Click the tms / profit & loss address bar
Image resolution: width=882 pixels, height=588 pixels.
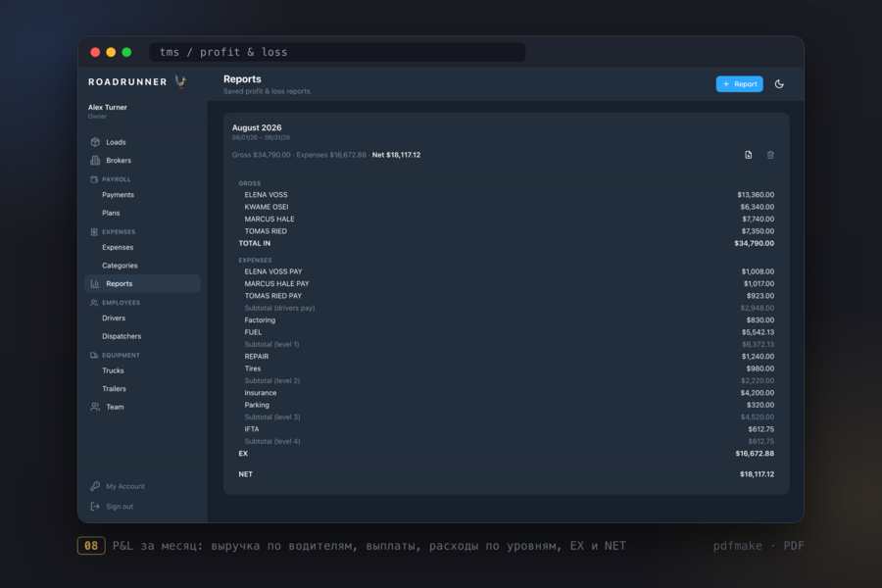click(x=337, y=52)
